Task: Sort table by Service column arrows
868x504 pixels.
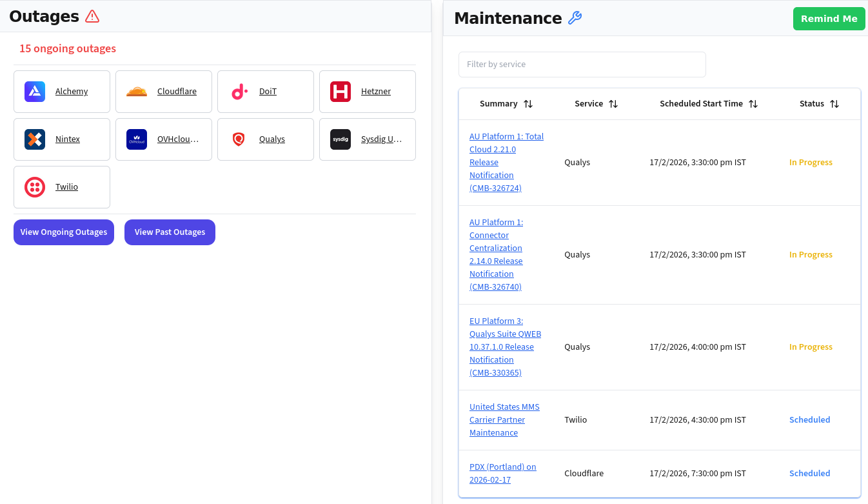Action: click(x=613, y=104)
